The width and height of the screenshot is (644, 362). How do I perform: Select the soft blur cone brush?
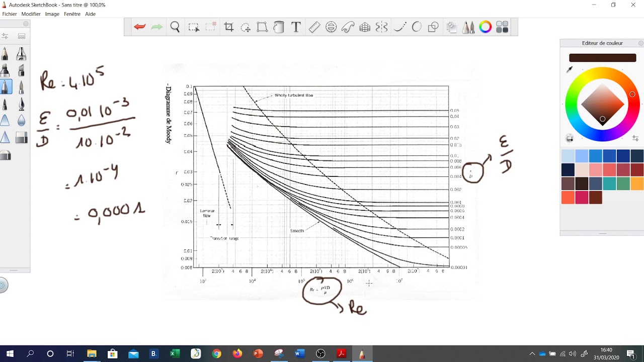5,121
